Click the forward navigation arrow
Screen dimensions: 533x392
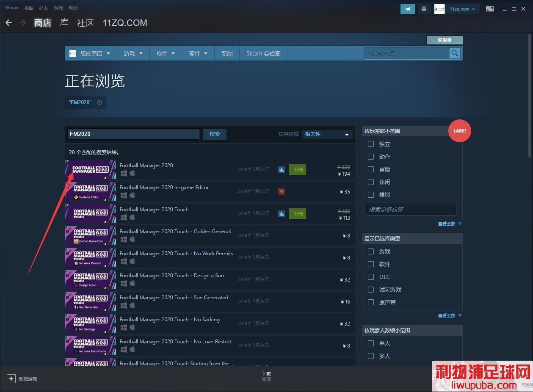(x=22, y=23)
